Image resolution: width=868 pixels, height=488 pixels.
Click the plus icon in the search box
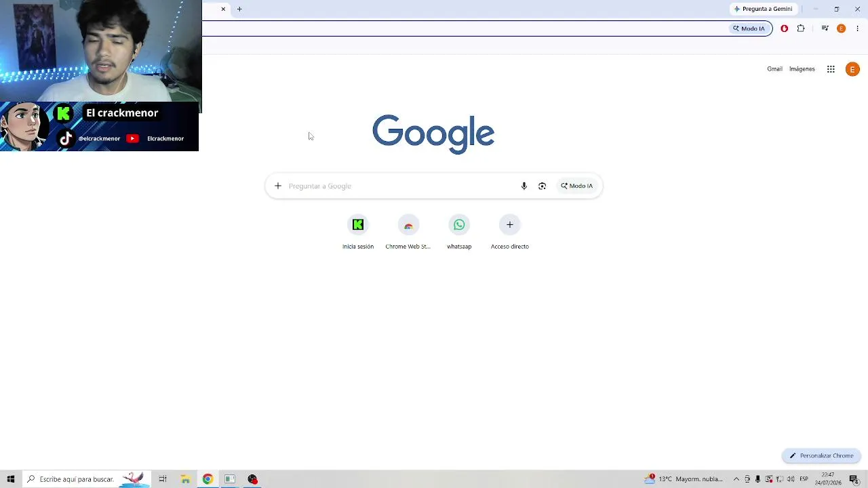coord(277,186)
